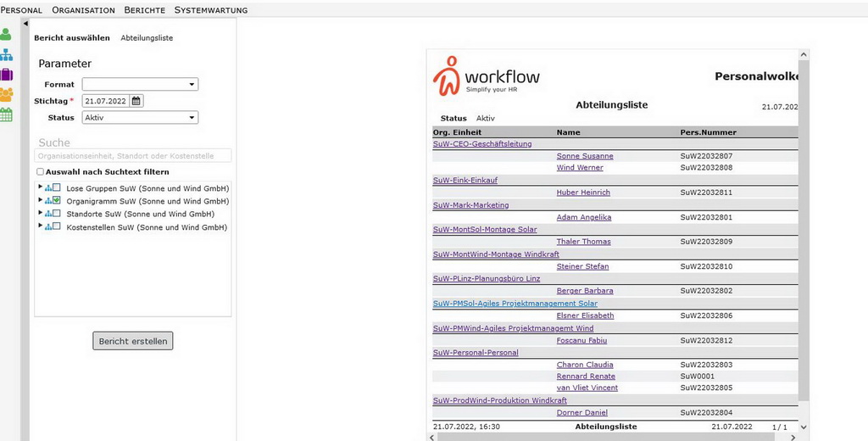The width and height of the screenshot is (868, 441).
Task: Open the SuW-PMSol-Agiles Projektmanagement Solar link
Action: [515, 304]
